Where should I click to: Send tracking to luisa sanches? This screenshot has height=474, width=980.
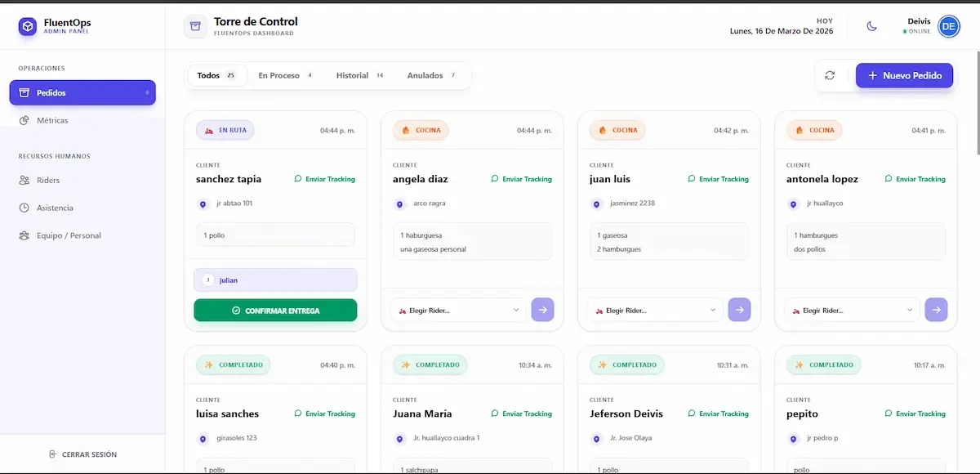coord(324,414)
